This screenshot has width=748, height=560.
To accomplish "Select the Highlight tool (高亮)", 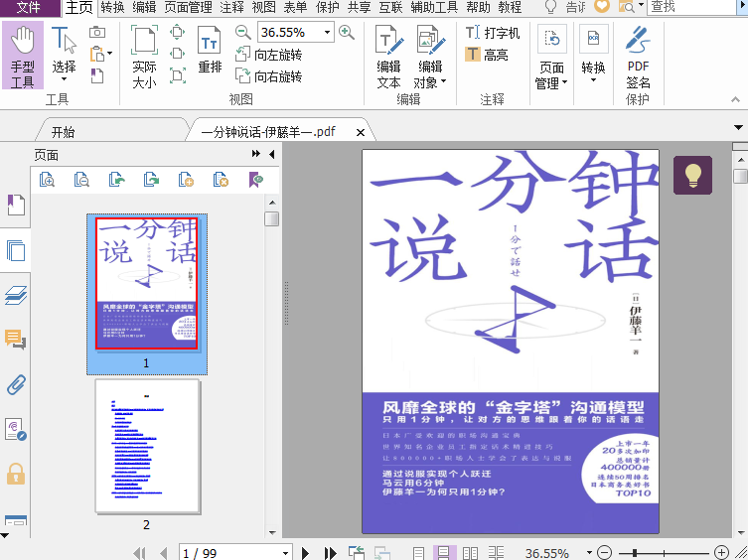I will 487,55.
